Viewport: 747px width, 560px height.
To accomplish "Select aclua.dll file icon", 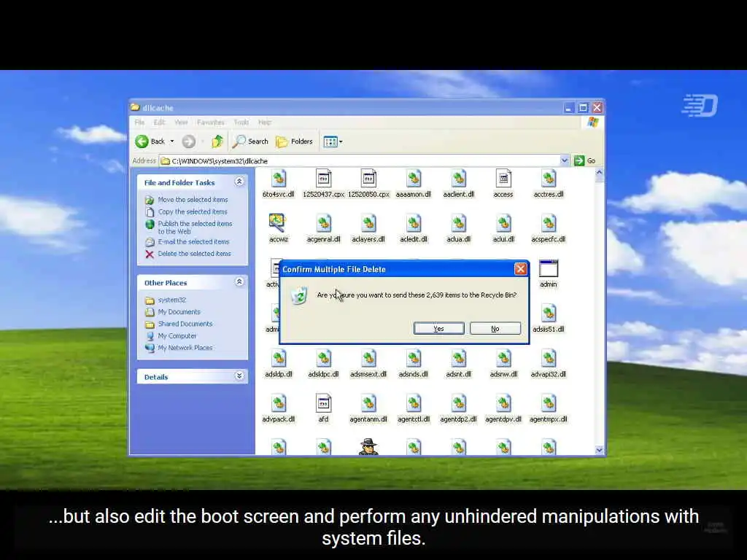I will (458, 224).
